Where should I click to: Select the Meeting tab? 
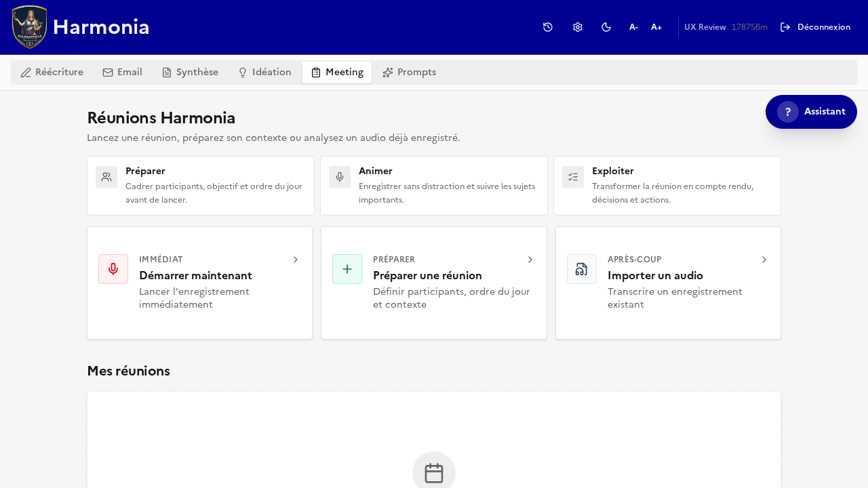tap(337, 73)
